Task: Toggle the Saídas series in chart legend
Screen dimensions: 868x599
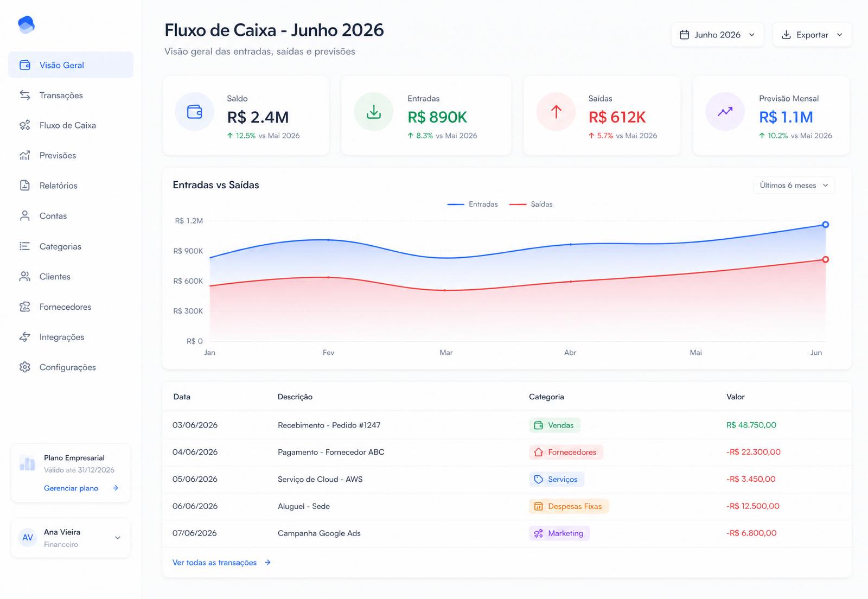Action: point(531,204)
